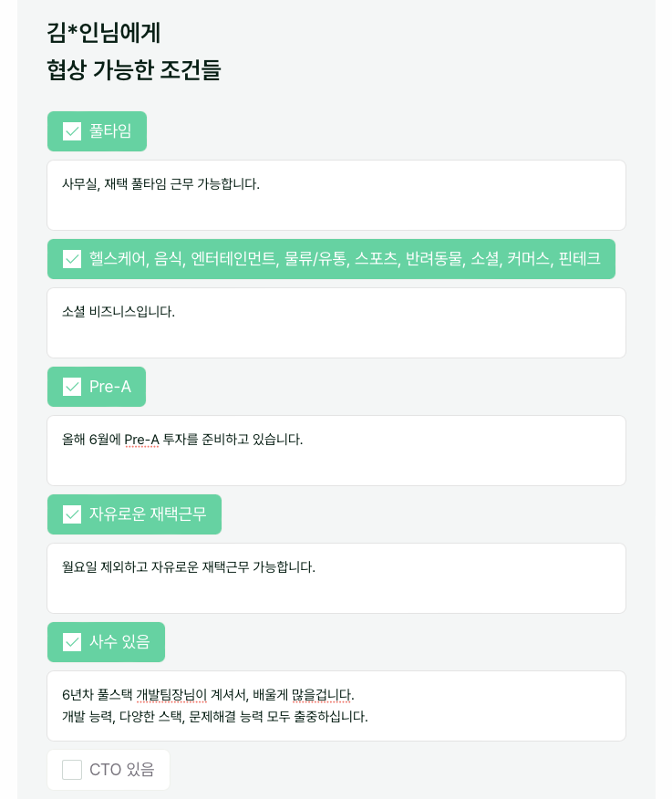Focus the 올해 6월에 Pre-A 투자 text field

coord(336,451)
